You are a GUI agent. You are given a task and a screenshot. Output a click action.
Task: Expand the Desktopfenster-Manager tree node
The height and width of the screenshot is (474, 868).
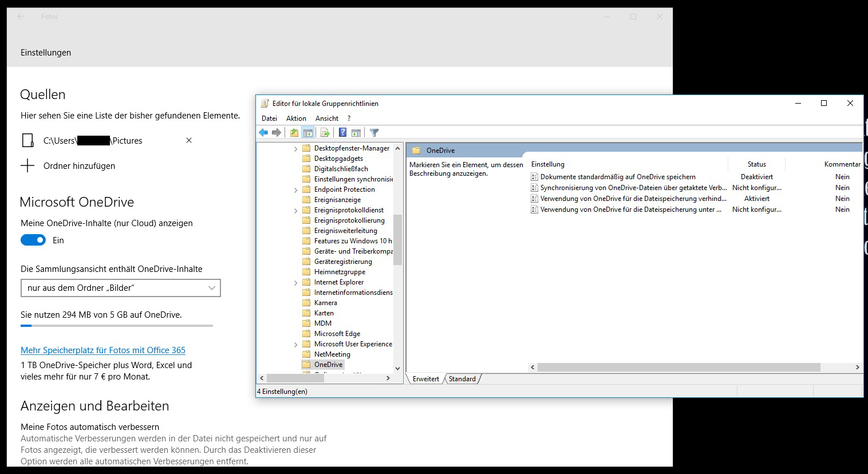296,149
